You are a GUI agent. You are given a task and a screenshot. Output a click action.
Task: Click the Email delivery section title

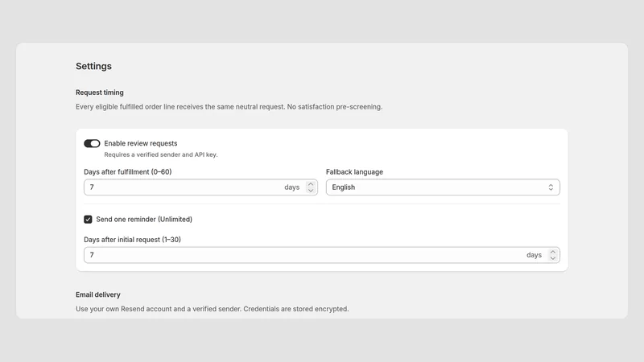97,294
